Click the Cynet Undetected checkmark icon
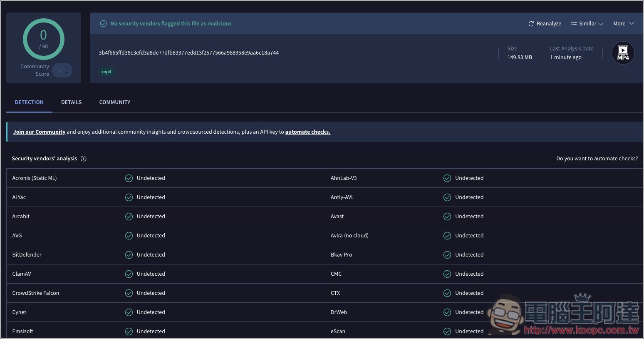Screen dimensions: 644x339 click(x=129, y=312)
